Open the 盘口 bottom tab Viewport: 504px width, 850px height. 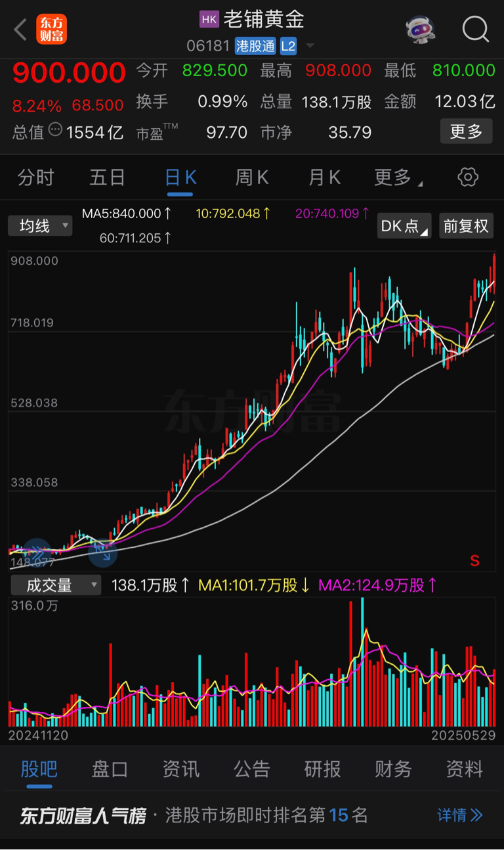pos(110,769)
